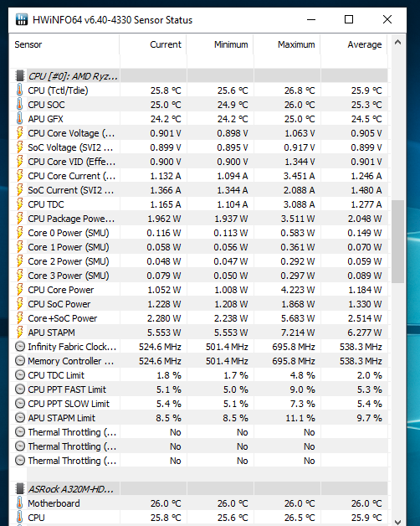The width and height of the screenshot is (420, 526).
Task: Click the thermometer icon for Motherboard
Action: click(20, 503)
